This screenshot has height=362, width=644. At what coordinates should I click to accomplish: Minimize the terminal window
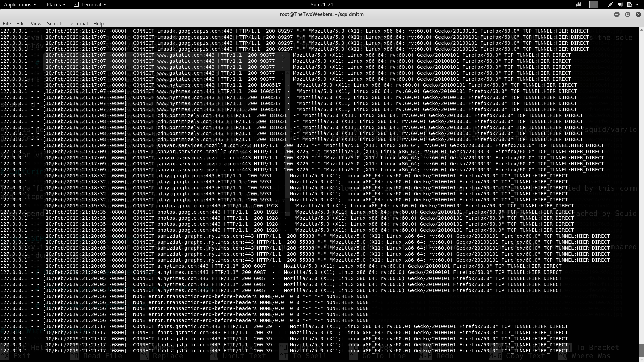pyautogui.click(x=616, y=14)
